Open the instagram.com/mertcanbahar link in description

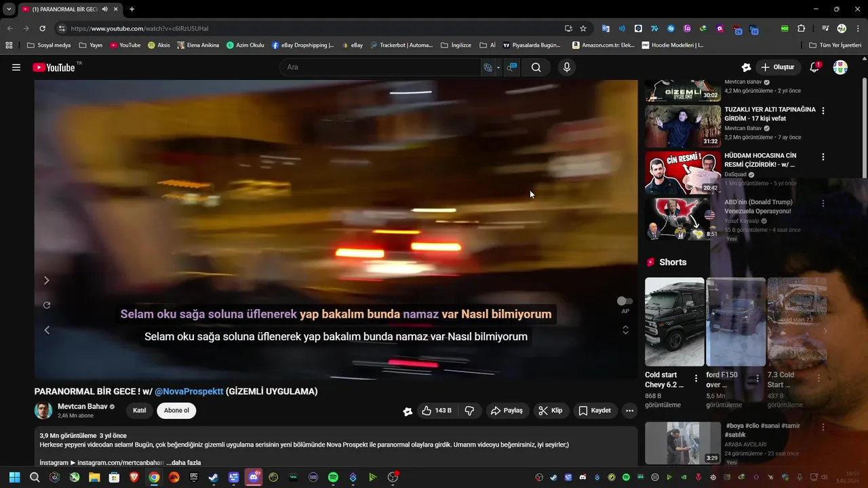coord(121,463)
